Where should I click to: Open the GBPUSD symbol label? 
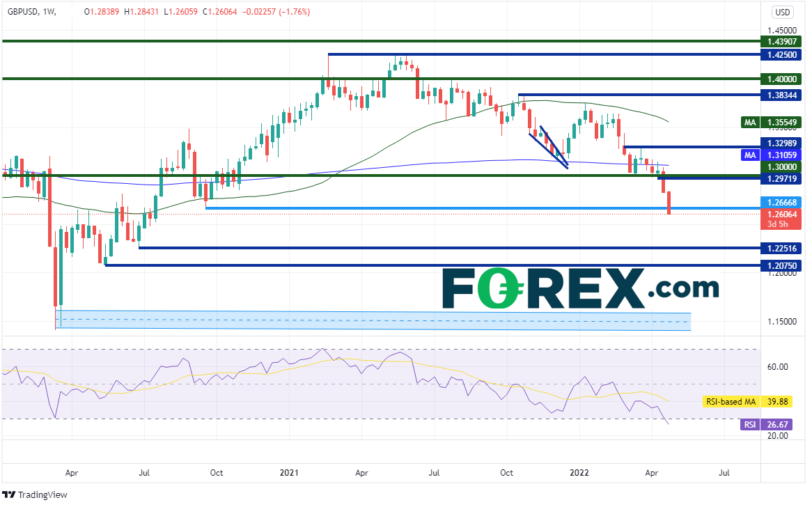tap(22, 12)
